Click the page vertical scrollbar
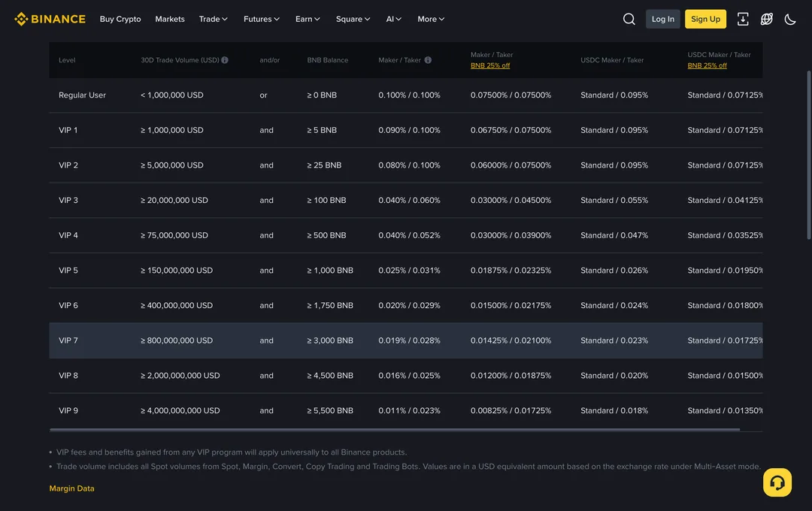 pos(808,156)
